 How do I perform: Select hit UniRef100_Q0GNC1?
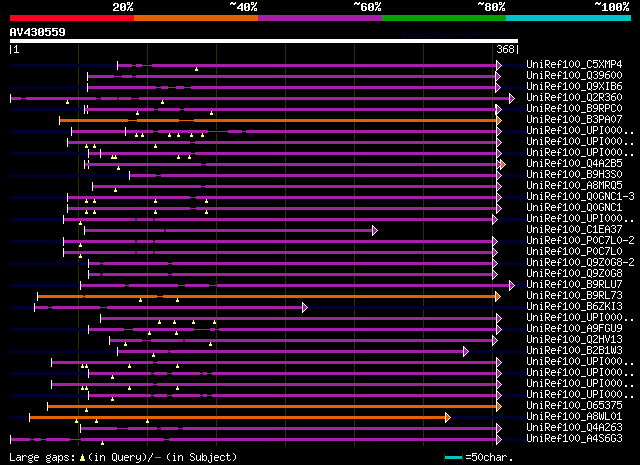(x=574, y=207)
